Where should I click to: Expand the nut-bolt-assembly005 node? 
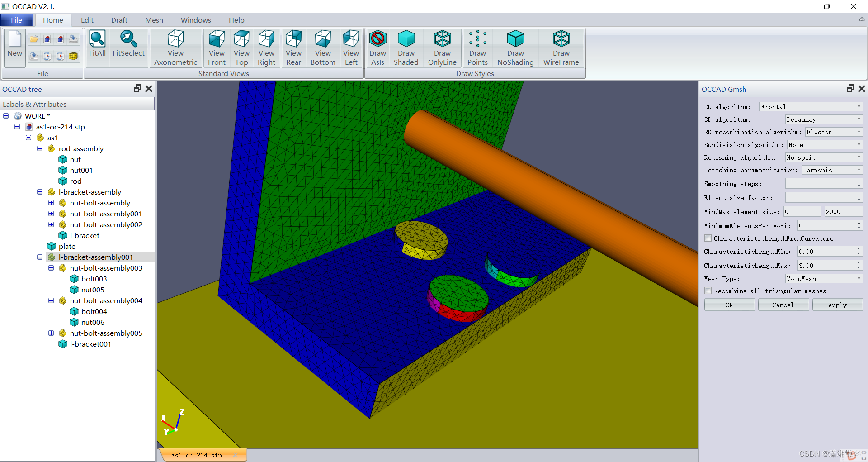(x=51, y=333)
